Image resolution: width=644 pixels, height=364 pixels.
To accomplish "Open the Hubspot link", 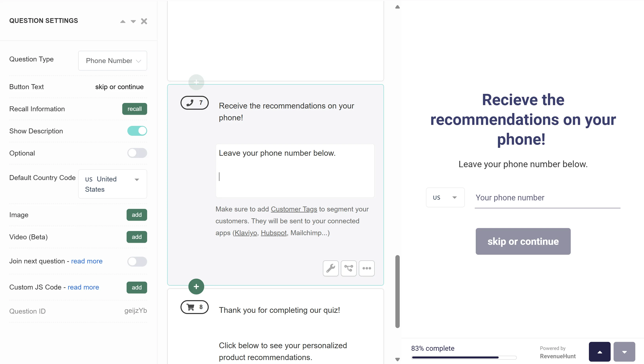I will pos(274,233).
